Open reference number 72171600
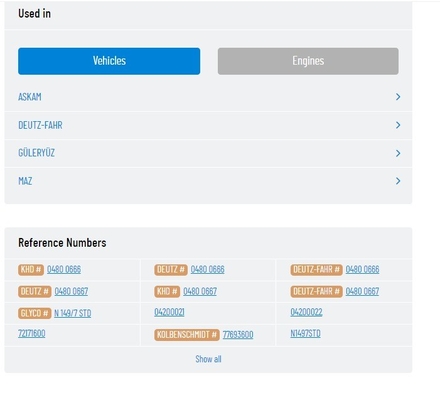 pyautogui.click(x=32, y=334)
